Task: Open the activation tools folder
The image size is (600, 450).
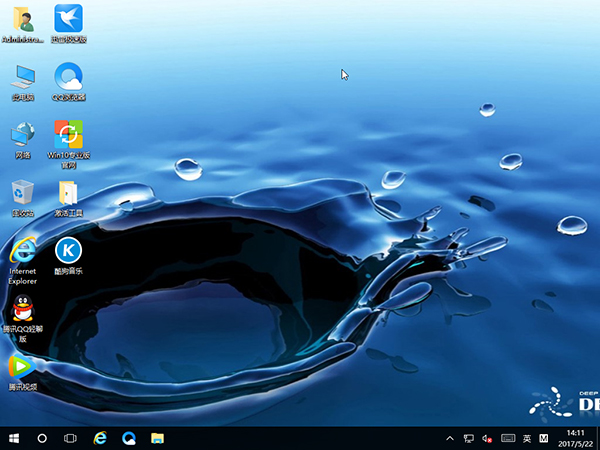Action: point(68,192)
